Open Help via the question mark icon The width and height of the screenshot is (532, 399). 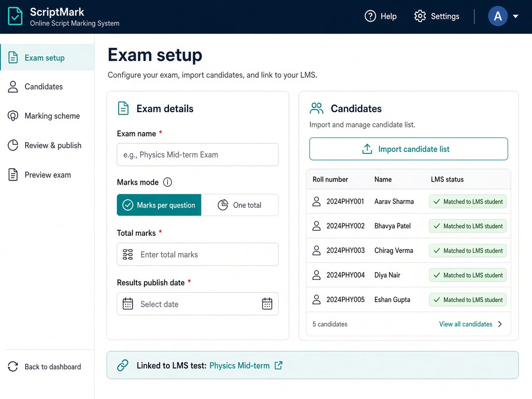[x=370, y=16]
